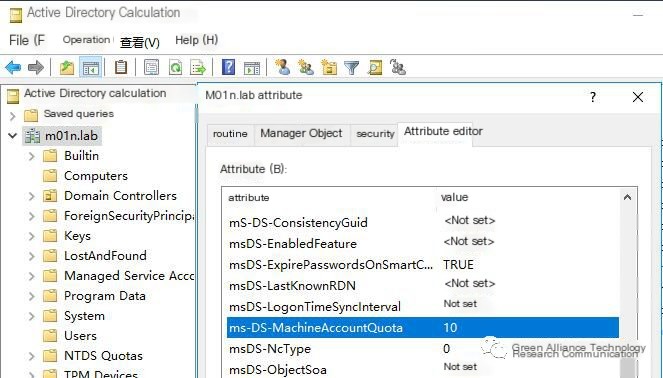Select the ms-DS-MachineAccountQuota row
Screen dimensions: 663x378
pos(423,328)
